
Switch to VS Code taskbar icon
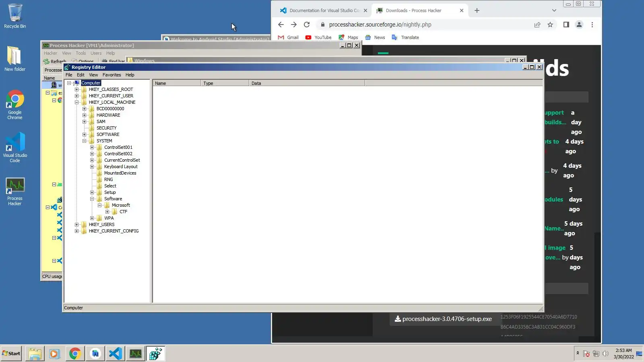pyautogui.click(x=115, y=354)
